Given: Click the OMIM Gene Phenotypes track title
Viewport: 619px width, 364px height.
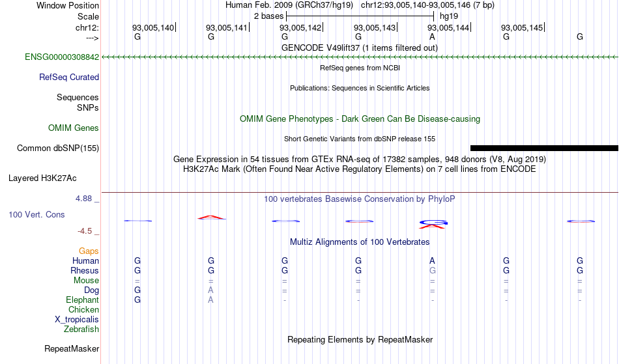Looking at the screenshot, I should pyautogui.click(x=360, y=119).
